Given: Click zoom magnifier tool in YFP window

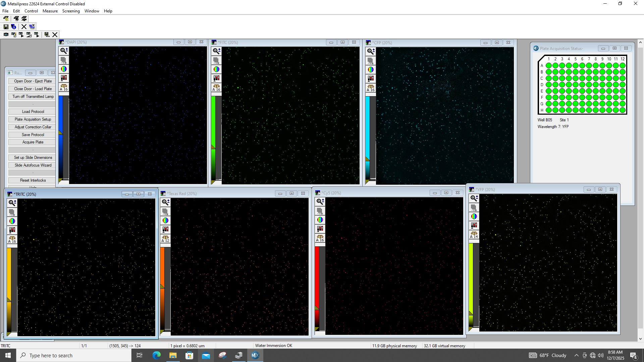Looking at the screenshot, I should pyautogui.click(x=474, y=198).
